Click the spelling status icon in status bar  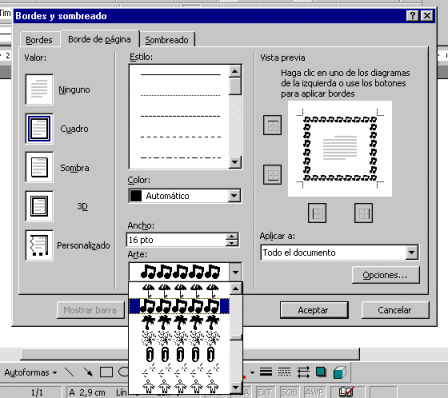pos(346,392)
